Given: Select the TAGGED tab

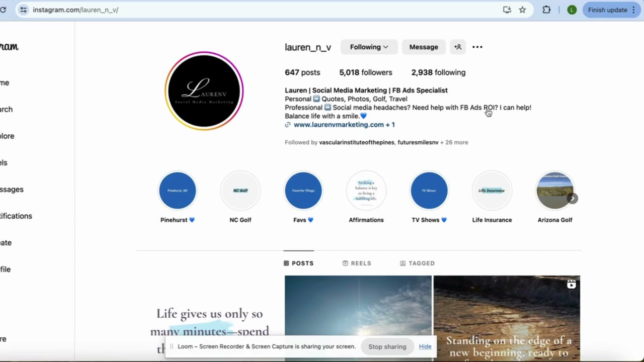Looking at the screenshot, I should click(x=417, y=263).
